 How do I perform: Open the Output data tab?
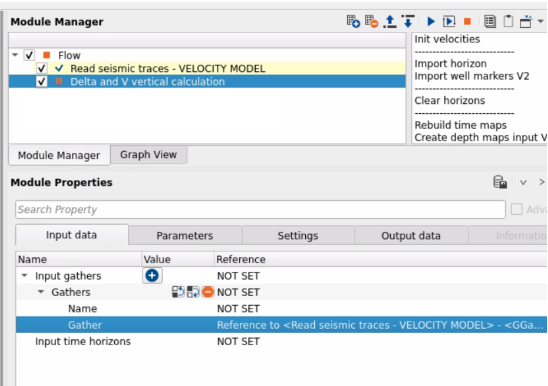tap(411, 236)
